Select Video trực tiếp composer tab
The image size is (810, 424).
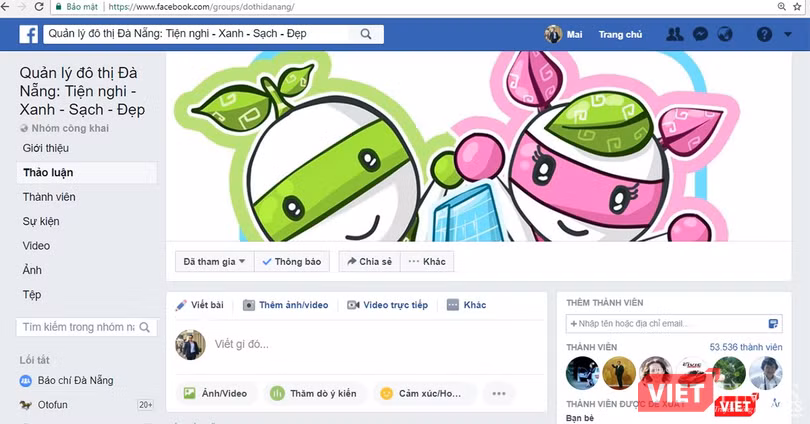click(387, 305)
